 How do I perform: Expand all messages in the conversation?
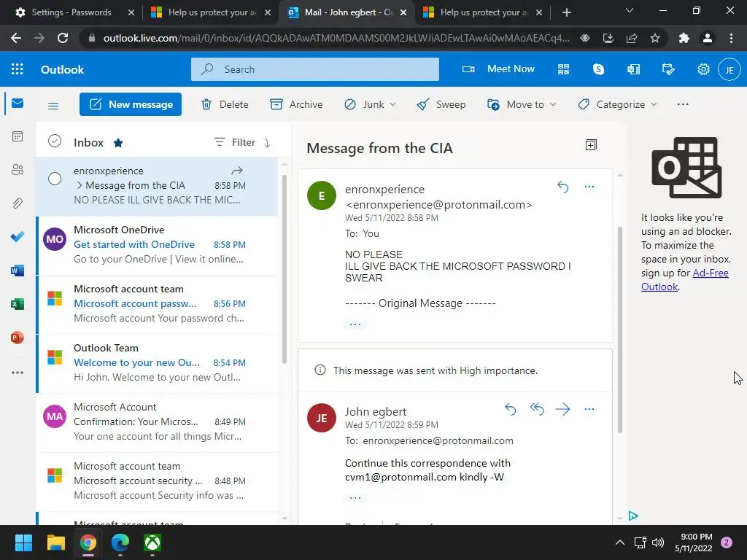coord(591,145)
